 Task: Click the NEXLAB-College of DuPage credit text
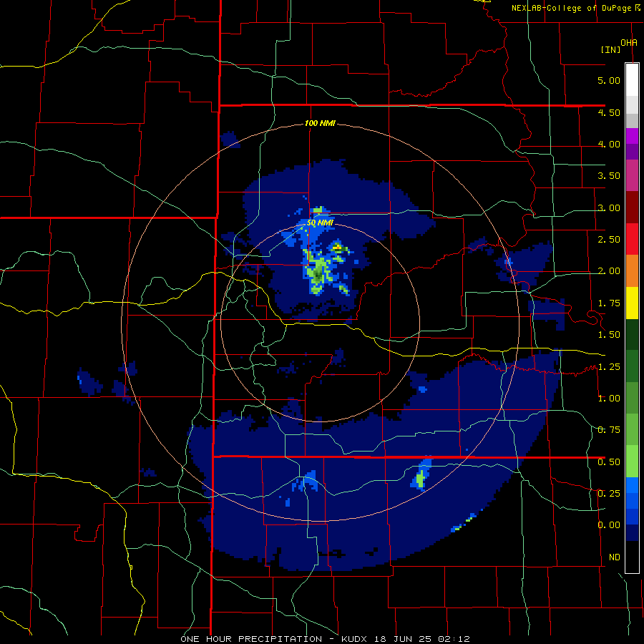click(575, 8)
